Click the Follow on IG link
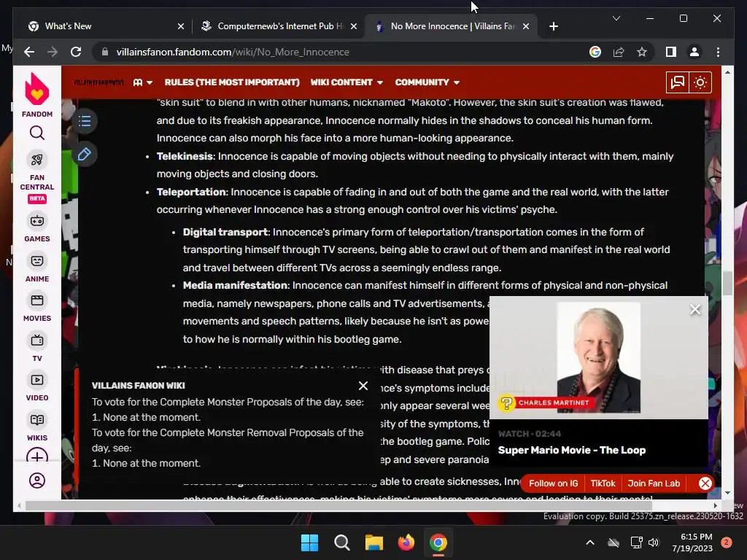This screenshot has height=560, width=747. click(553, 483)
